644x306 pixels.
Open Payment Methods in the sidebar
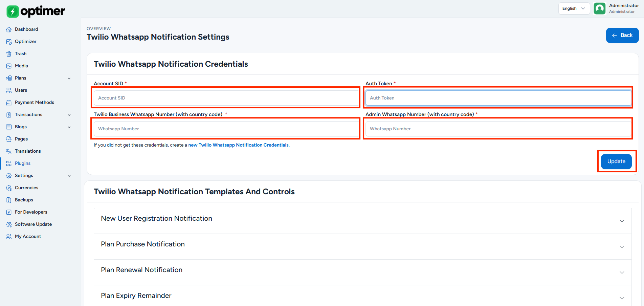point(35,103)
